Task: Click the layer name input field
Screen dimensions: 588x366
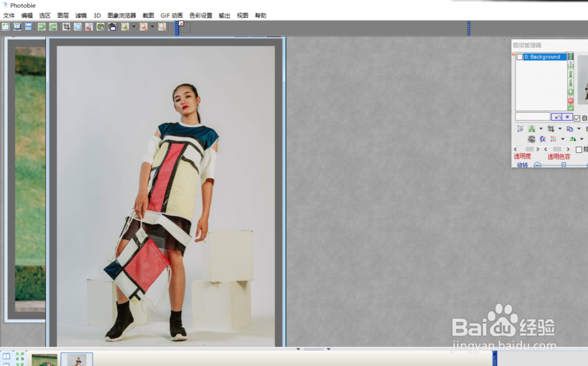Action: point(533,117)
